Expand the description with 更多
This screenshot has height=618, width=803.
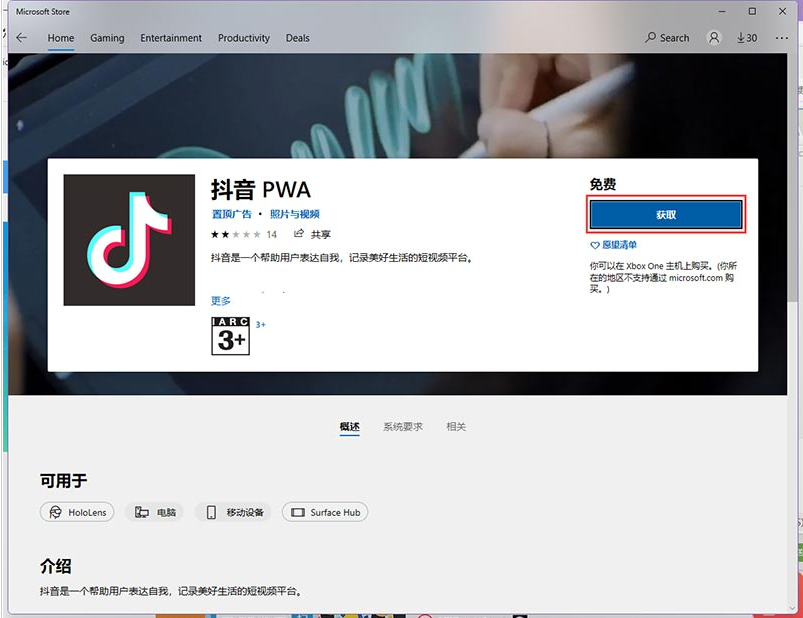[220, 300]
